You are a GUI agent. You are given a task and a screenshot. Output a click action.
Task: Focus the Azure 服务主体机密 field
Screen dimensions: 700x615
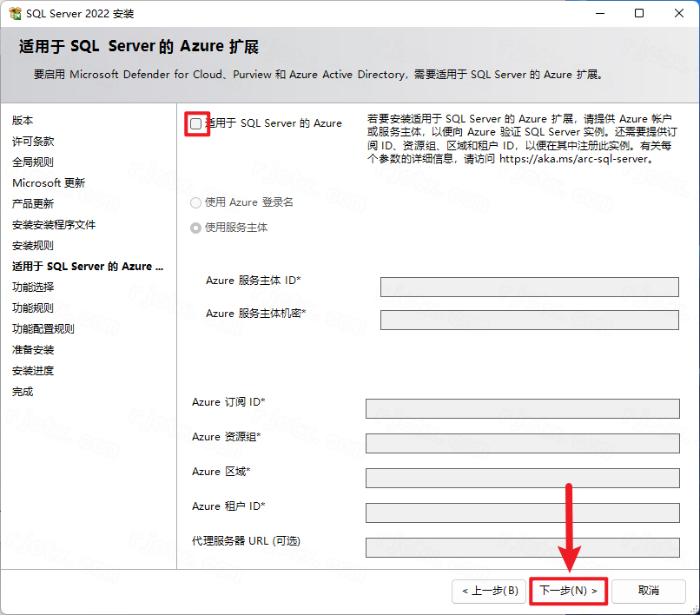point(530,320)
